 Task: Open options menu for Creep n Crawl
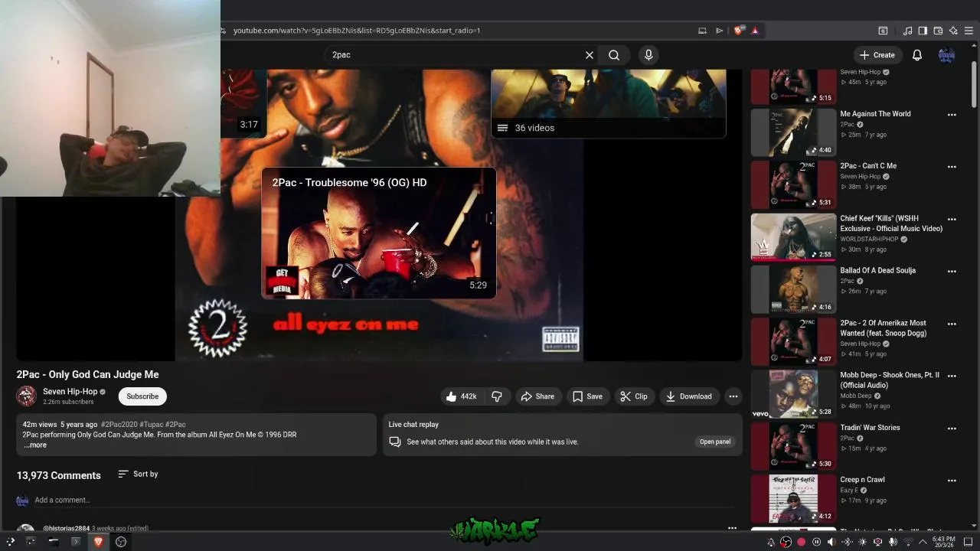pyautogui.click(x=952, y=481)
